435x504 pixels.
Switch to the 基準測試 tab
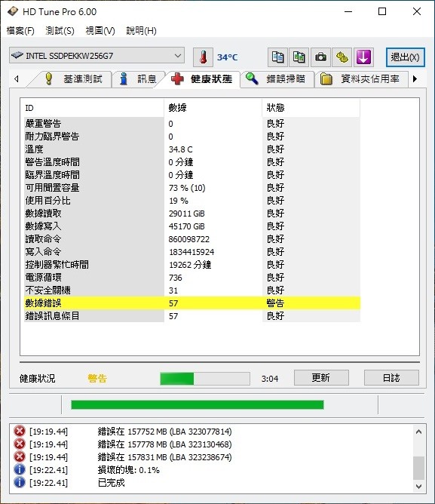(x=74, y=79)
